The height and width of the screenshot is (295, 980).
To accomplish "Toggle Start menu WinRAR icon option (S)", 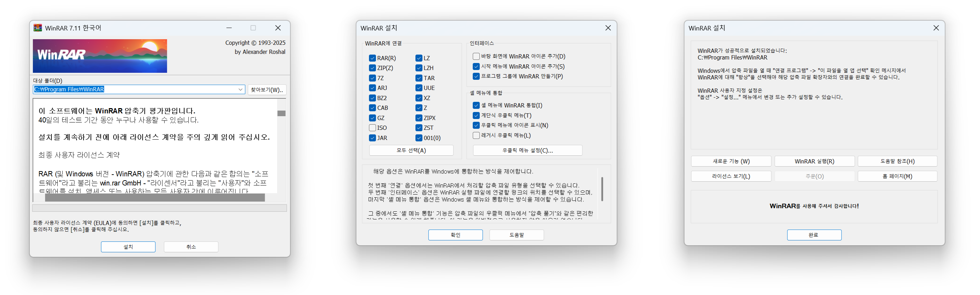I will (x=476, y=66).
